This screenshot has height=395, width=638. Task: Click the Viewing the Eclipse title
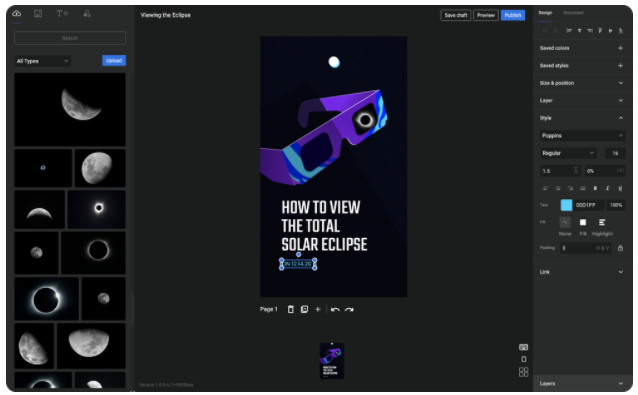(166, 15)
